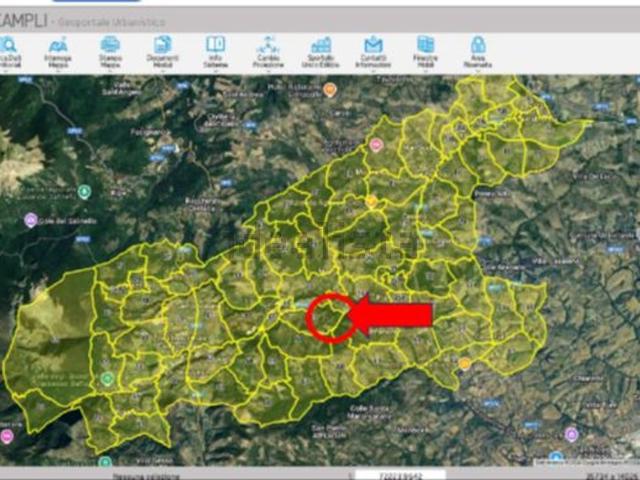The height and width of the screenshot is (480, 640).
Task: Click the coordinate input field at bottom
Action: coord(400,476)
